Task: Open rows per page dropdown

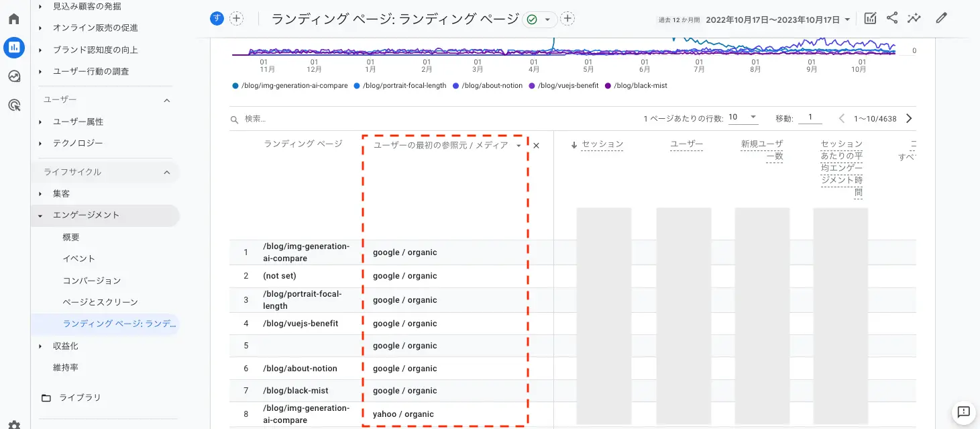Action: coord(743,117)
